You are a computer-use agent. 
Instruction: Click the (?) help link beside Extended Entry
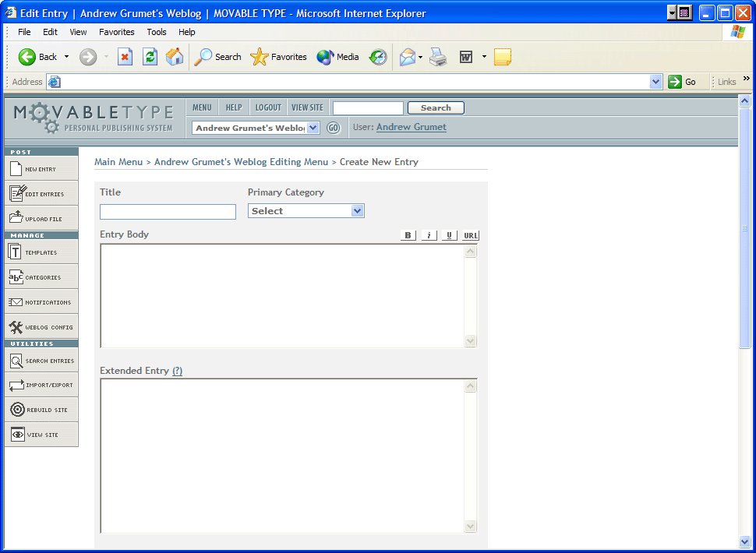pyautogui.click(x=178, y=371)
